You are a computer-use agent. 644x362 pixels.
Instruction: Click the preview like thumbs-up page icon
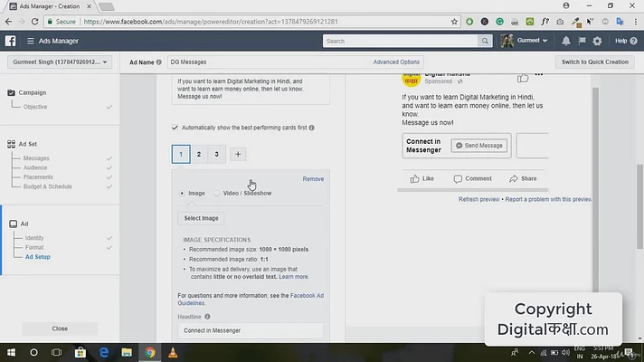523,77
